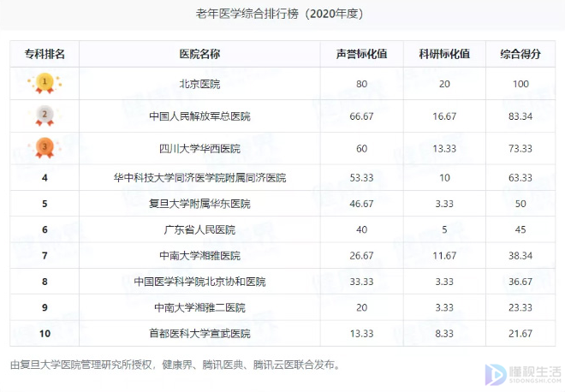
Task: Select hospital name 北京医院
Action: (x=199, y=84)
